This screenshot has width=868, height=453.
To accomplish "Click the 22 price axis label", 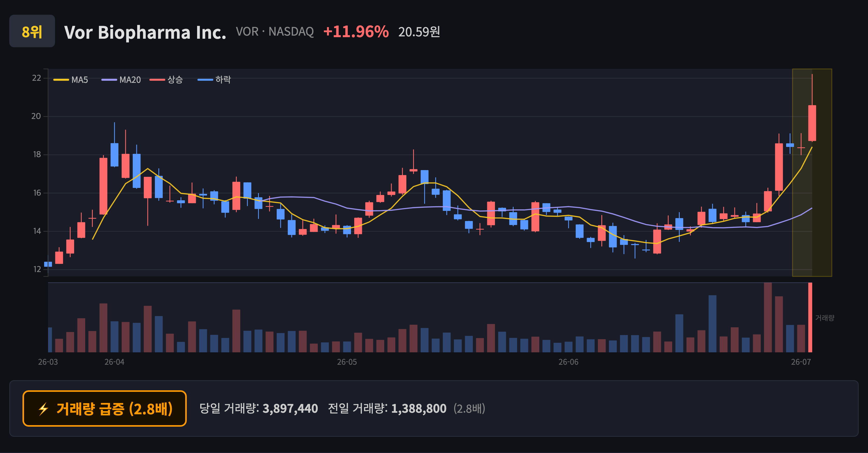I will (x=36, y=78).
